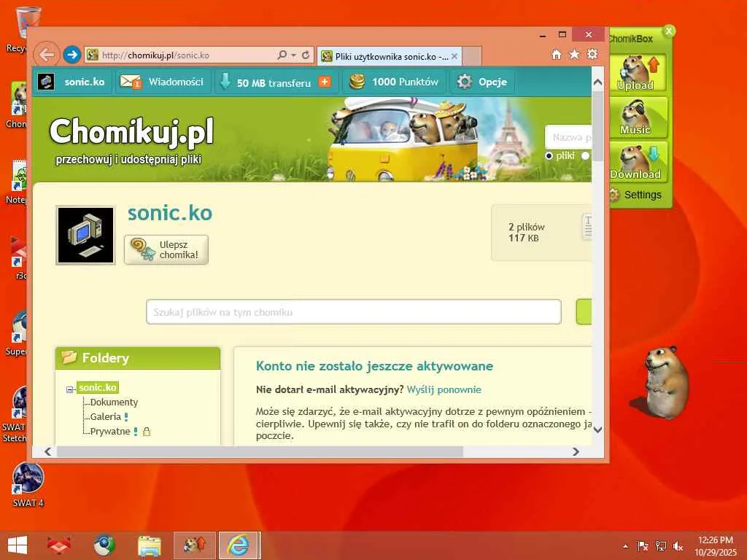The image size is (747, 560).
Task: Open the Dokumenty folder
Action: coord(114,402)
